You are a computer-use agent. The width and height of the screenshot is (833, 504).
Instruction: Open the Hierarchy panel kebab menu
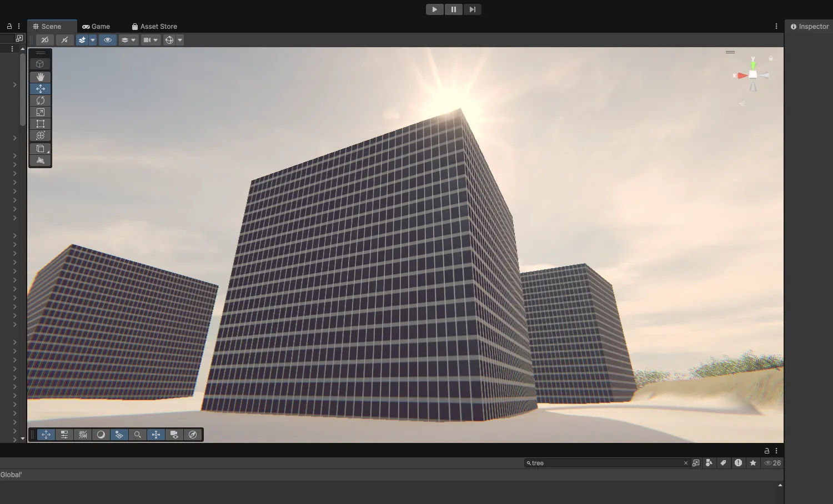[19, 26]
